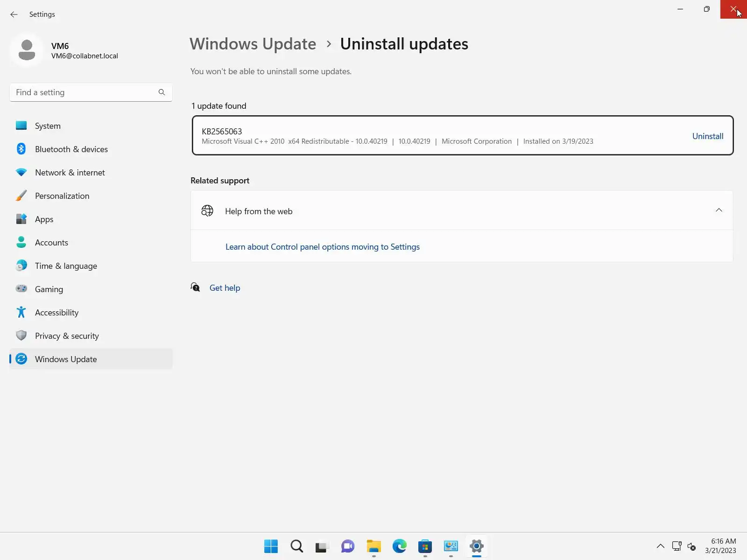Screen dimensions: 747x560
Task: Launch Microsoft Edge from taskbar
Action: click(x=399, y=546)
